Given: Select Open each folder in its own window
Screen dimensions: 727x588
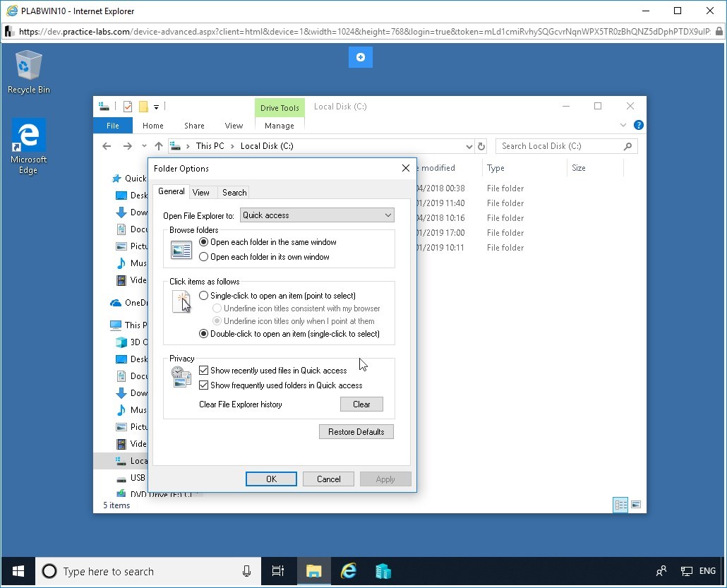Looking at the screenshot, I should click(264, 257).
